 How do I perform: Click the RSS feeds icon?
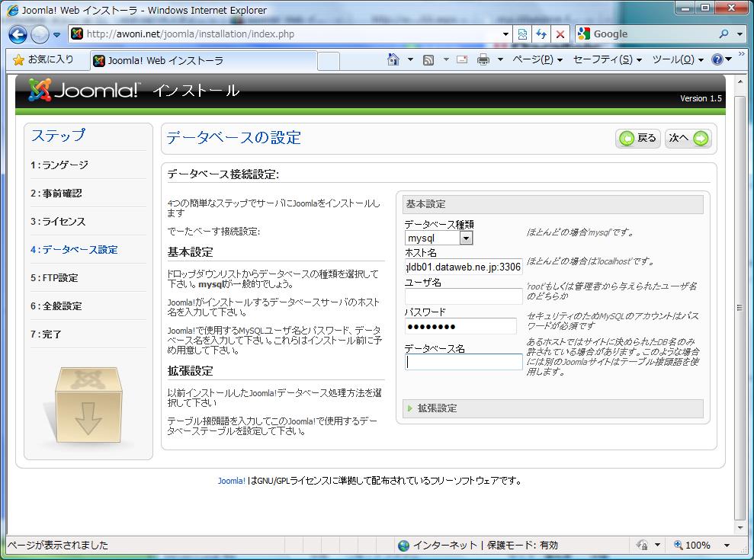point(428,59)
